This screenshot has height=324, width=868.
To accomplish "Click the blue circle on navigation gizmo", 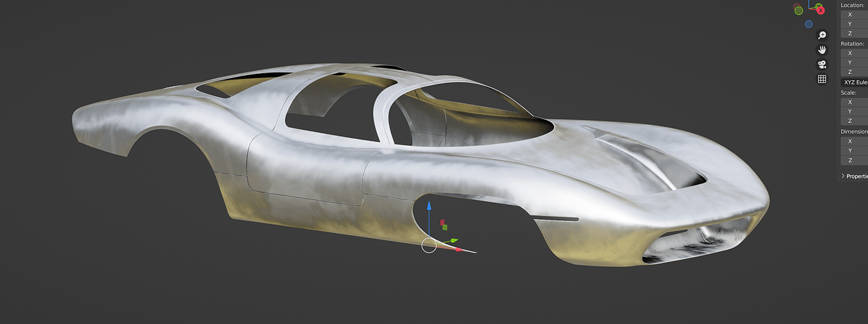I will tap(808, 24).
